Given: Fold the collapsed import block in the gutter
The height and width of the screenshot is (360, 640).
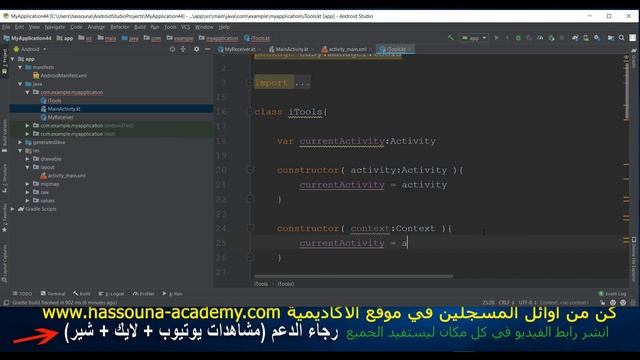Looking at the screenshot, I should [x=250, y=82].
